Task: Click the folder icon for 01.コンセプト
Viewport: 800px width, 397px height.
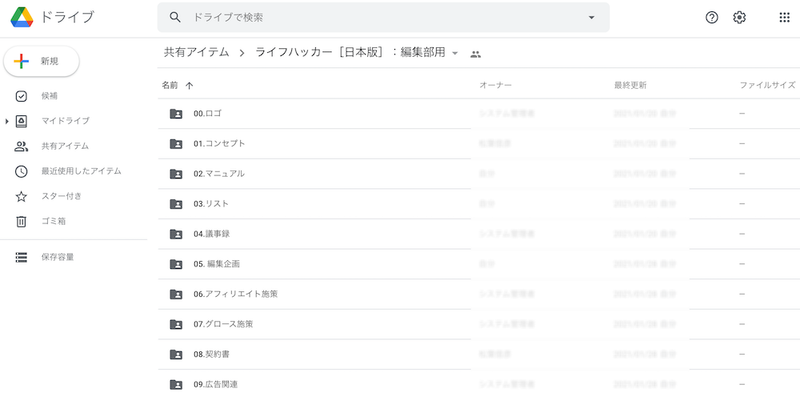Action: pyautogui.click(x=176, y=144)
